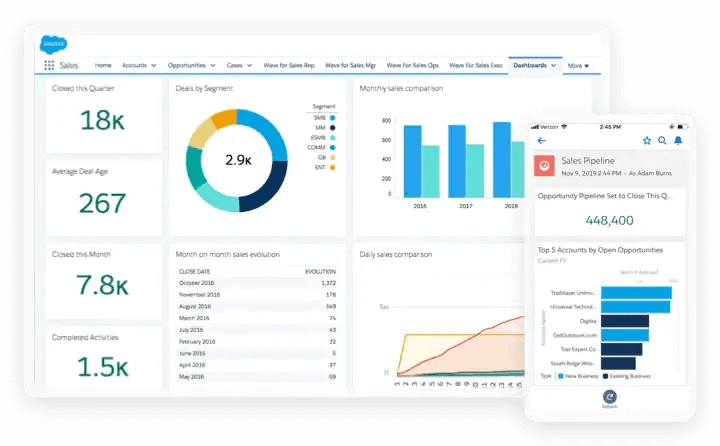Select the August 2016 table row
Screen dimensions: 720x446
point(257,306)
